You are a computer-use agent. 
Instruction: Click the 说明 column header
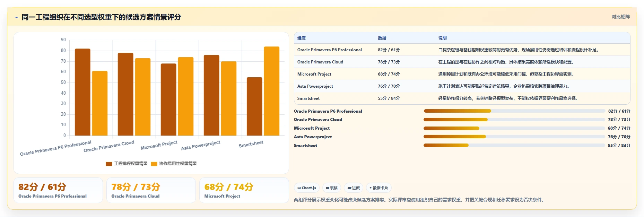pos(442,38)
